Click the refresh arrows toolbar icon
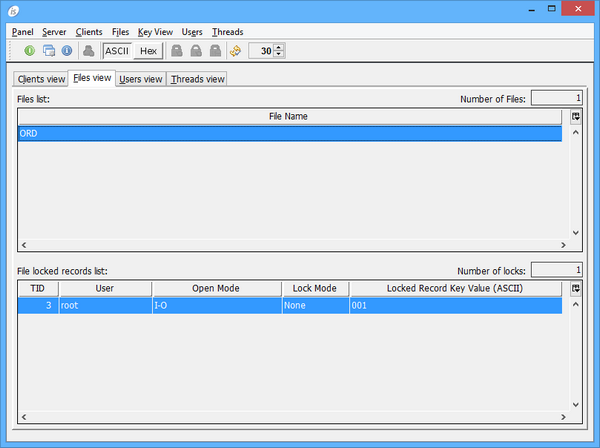The height and width of the screenshot is (448, 600). click(235, 50)
